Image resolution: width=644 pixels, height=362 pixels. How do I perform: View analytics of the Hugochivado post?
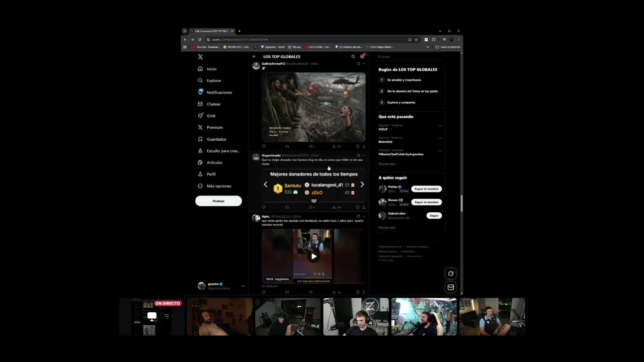coord(337,207)
